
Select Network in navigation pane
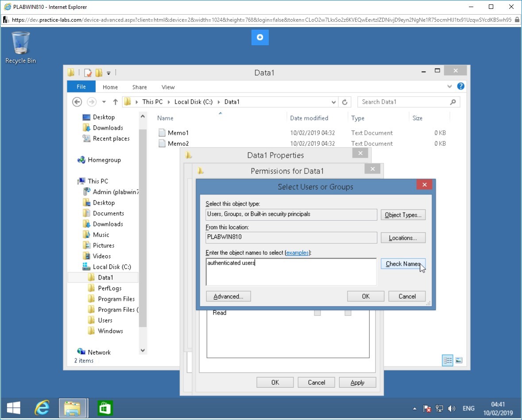99,352
